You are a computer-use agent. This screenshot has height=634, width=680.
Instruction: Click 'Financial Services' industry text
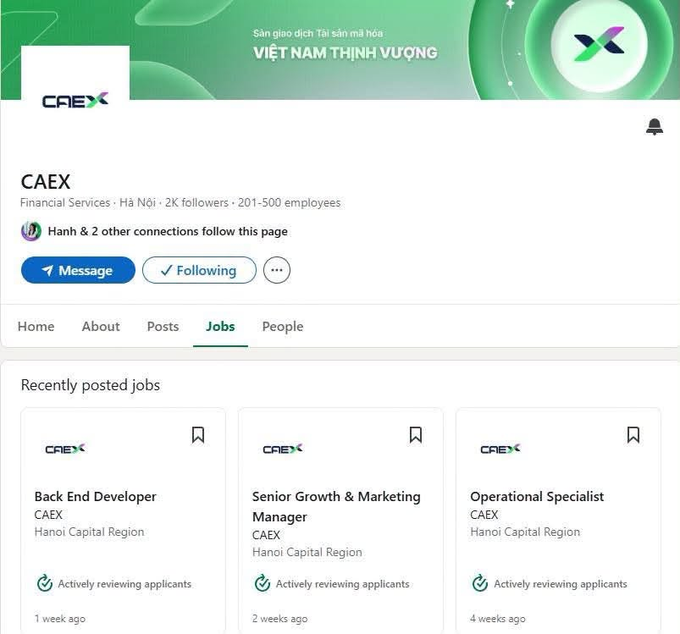coord(65,203)
